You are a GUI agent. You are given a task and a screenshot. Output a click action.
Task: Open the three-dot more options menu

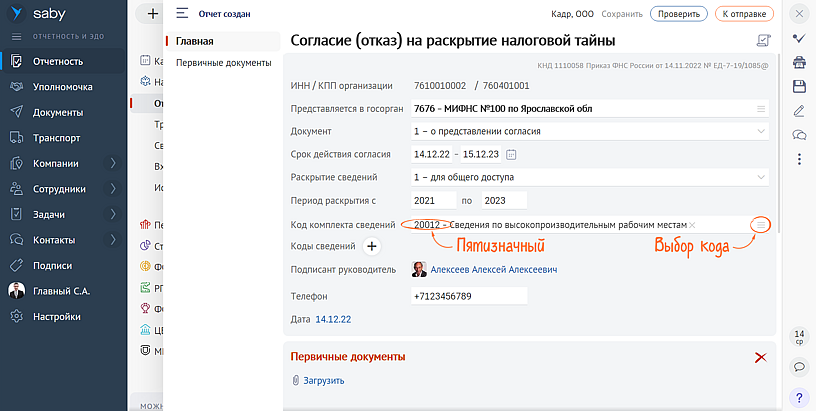pos(799,159)
